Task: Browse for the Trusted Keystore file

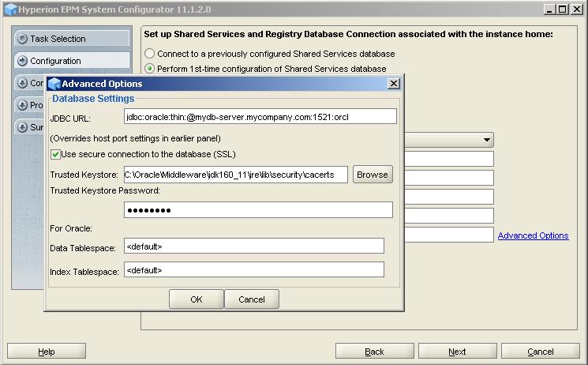Action: click(x=373, y=175)
